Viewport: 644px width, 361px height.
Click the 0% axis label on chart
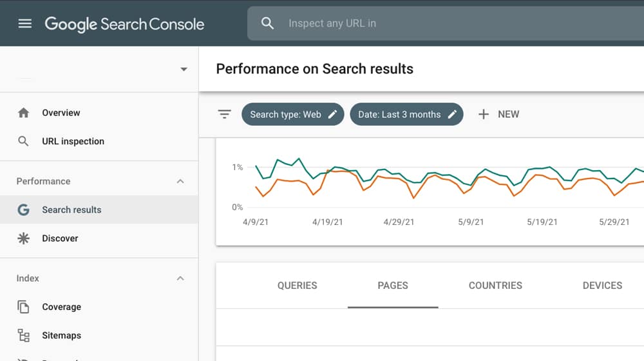(238, 207)
